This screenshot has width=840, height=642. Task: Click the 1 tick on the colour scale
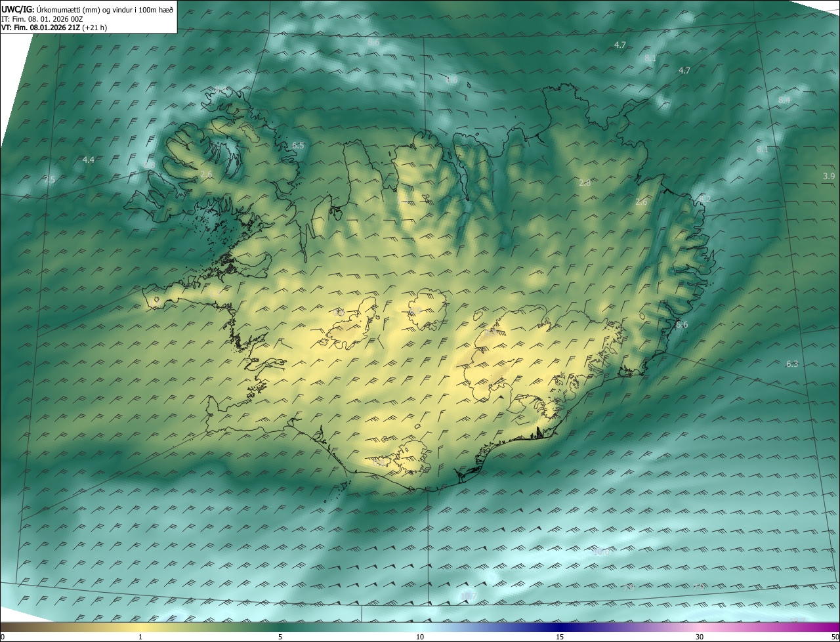pos(140,637)
